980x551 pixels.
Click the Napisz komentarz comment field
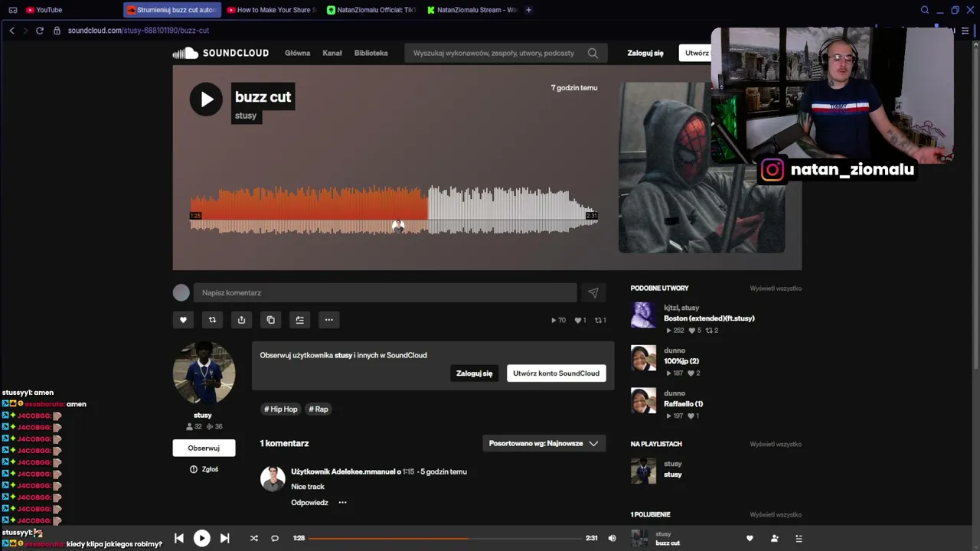[x=384, y=292]
